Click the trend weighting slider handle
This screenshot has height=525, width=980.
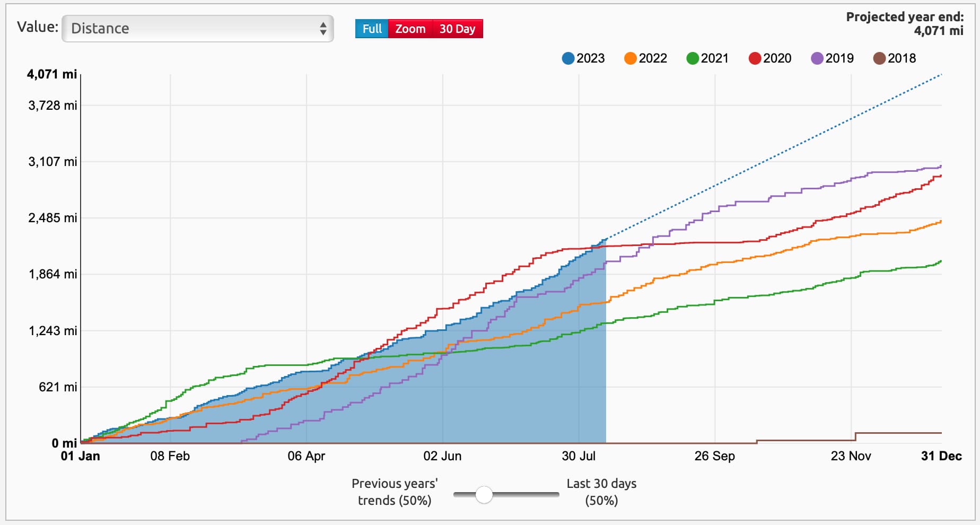click(484, 495)
